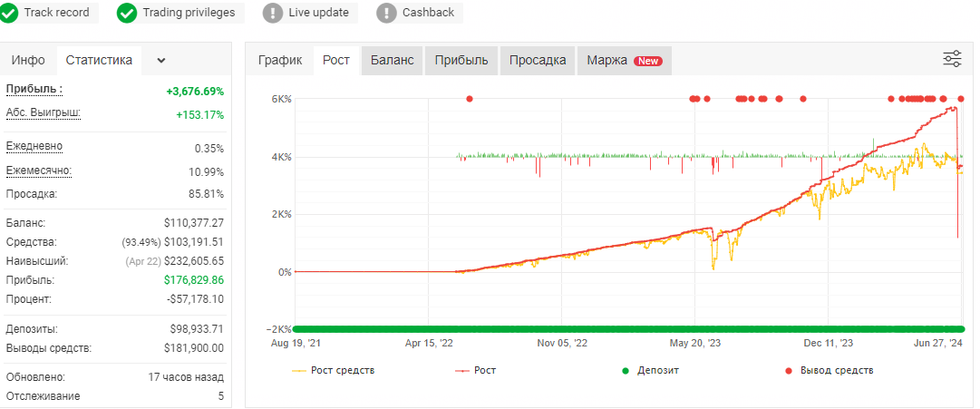Click the Cashback badge label

tap(428, 13)
